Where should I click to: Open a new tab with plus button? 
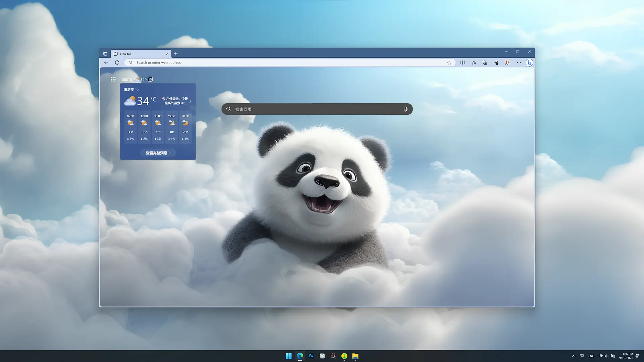176,54
